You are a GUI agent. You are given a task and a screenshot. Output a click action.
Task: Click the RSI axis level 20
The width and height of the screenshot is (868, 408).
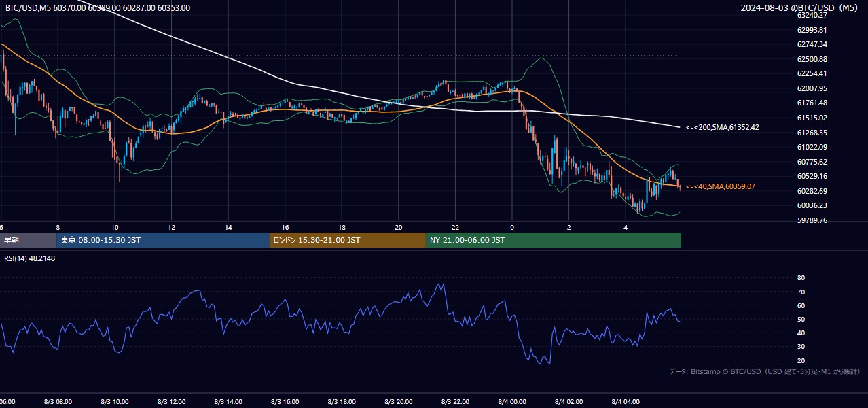(801, 360)
